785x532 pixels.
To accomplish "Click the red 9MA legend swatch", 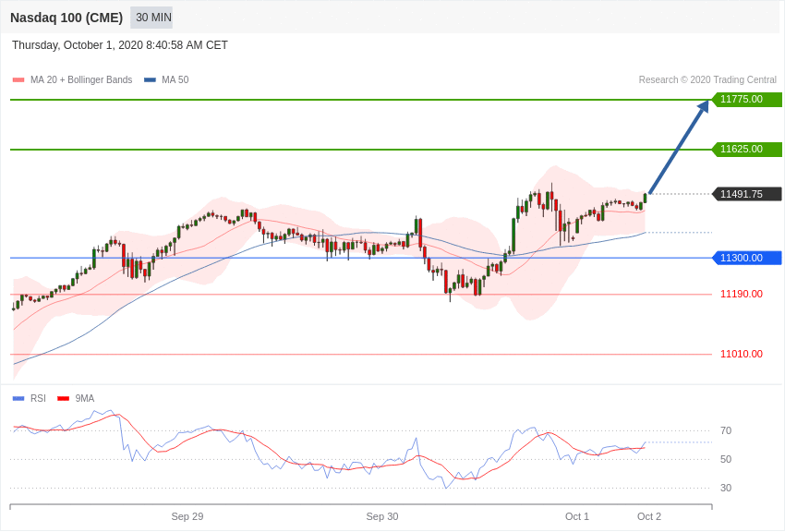I will (63, 398).
